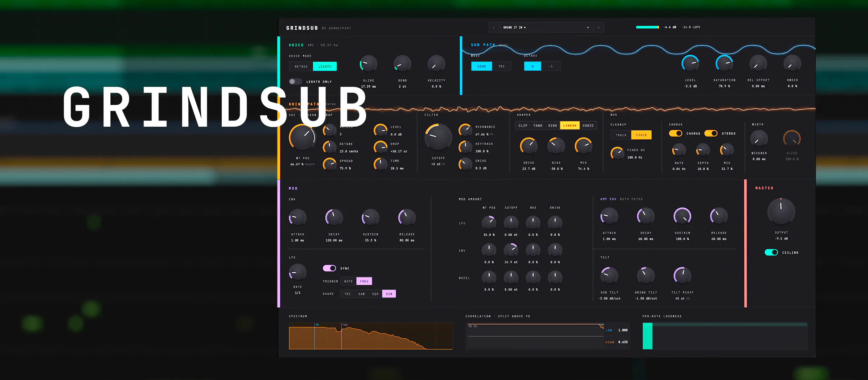Go to previous preset with left arrow
This screenshot has height=380, width=868.
tap(493, 28)
